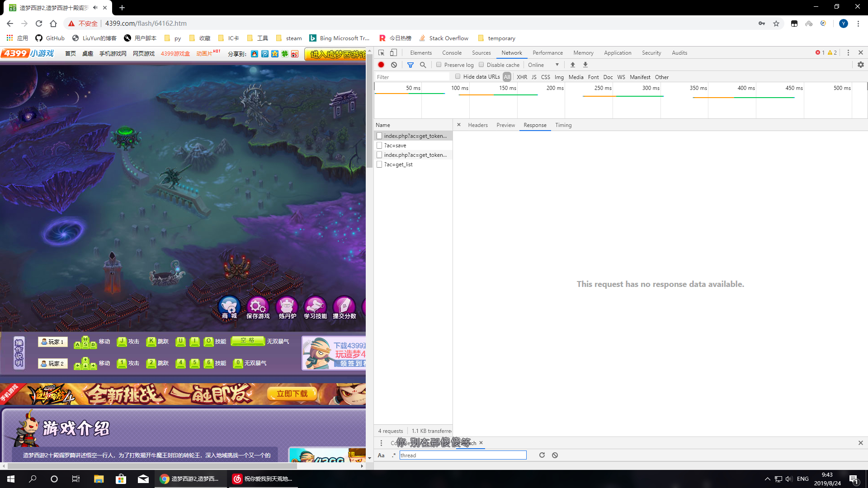This screenshot has height=488, width=868.
Task: Refresh the drawer search results
Action: coord(542,455)
